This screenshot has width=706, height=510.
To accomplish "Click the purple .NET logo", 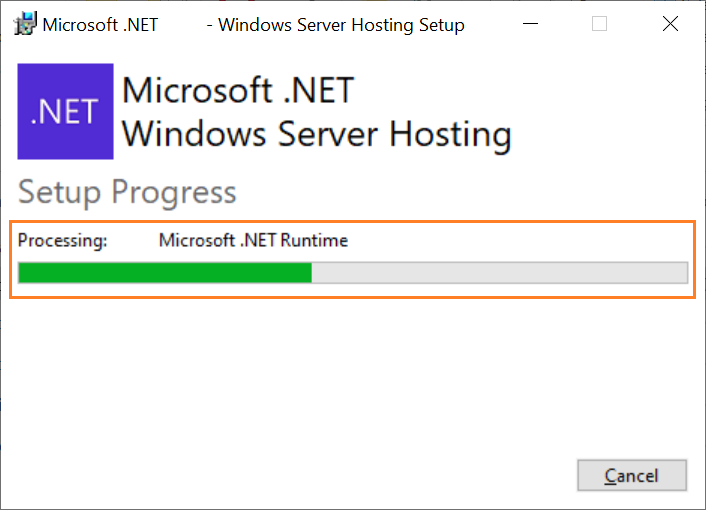I will (65, 111).
